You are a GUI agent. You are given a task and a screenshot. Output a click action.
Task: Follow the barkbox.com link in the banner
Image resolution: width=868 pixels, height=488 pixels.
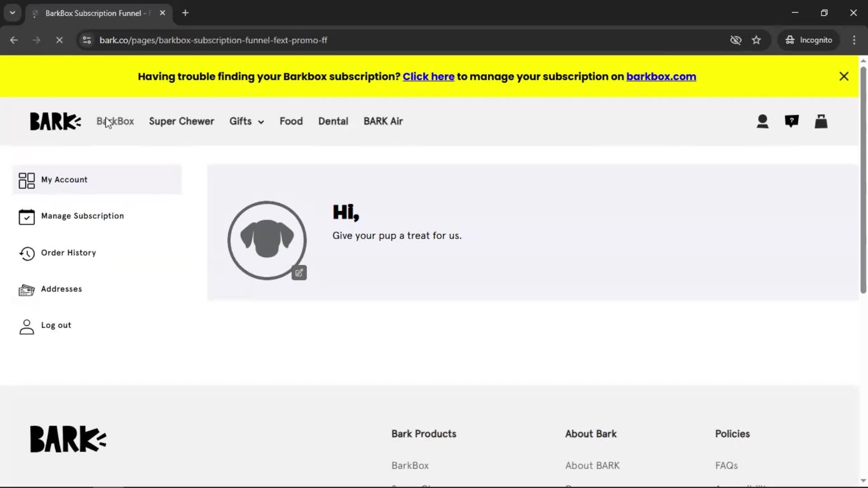click(x=661, y=76)
